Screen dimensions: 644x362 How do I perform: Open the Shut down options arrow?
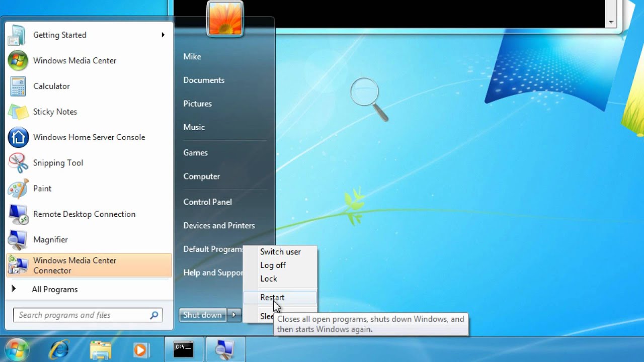pyautogui.click(x=234, y=315)
